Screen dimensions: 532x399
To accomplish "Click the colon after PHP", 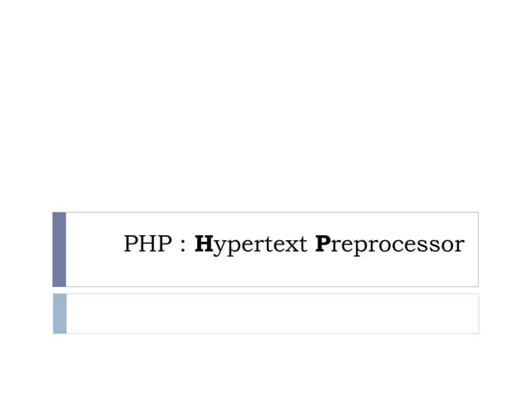I will click(180, 246).
